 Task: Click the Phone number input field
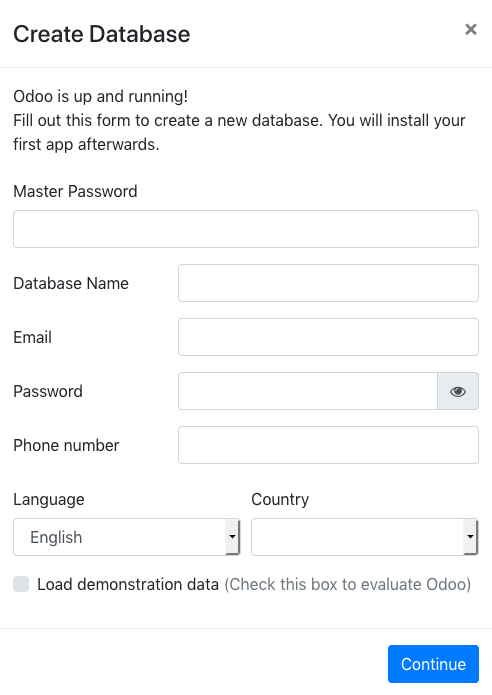(x=328, y=445)
